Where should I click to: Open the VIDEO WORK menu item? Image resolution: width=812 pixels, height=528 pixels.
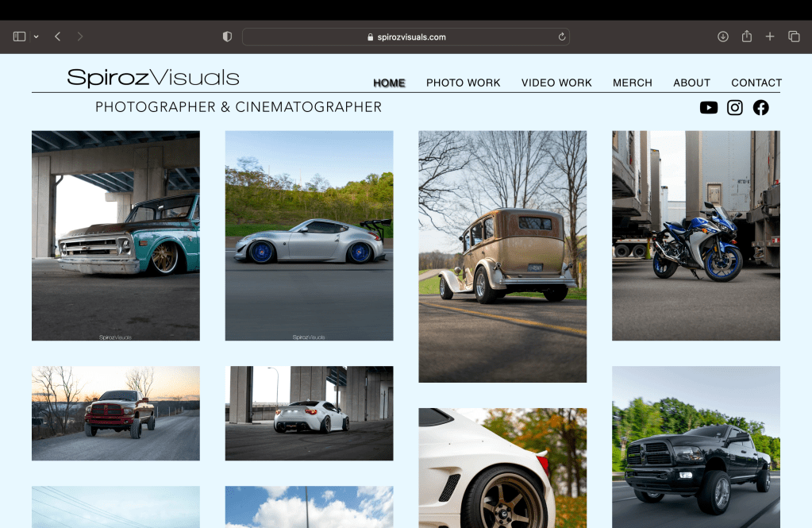click(556, 83)
